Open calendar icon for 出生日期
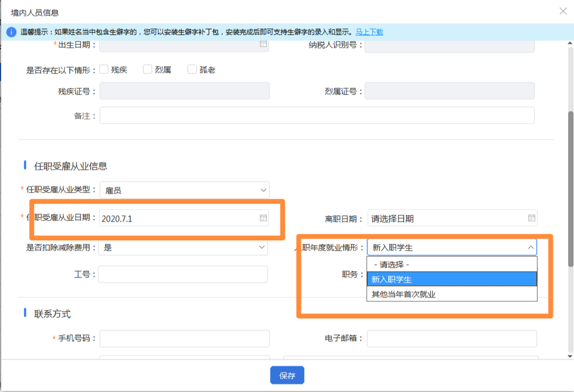 [x=263, y=44]
